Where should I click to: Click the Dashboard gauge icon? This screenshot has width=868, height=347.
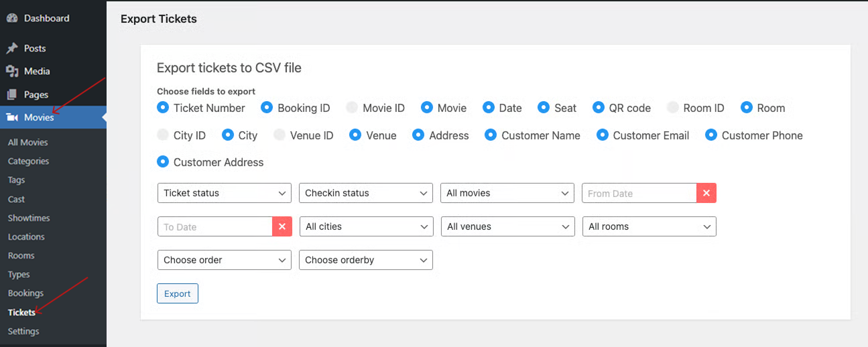tap(12, 19)
